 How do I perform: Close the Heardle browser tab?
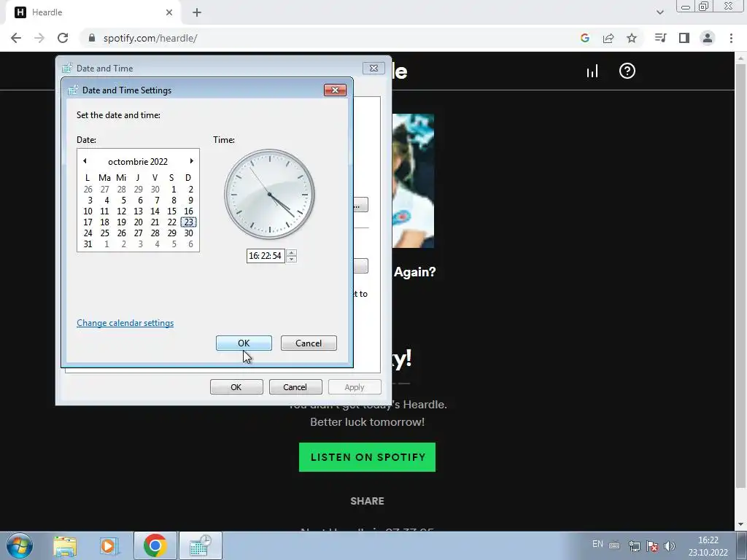tap(169, 12)
